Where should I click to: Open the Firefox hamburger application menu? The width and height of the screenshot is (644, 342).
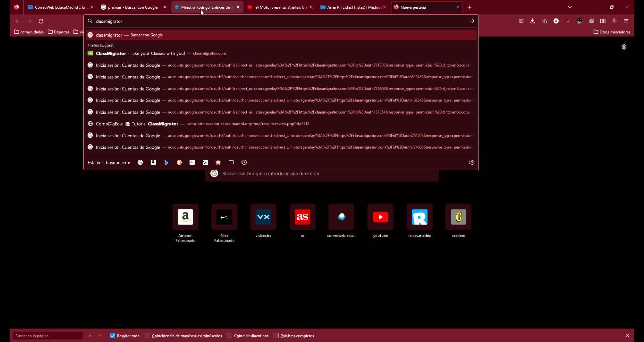coord(626,21)
